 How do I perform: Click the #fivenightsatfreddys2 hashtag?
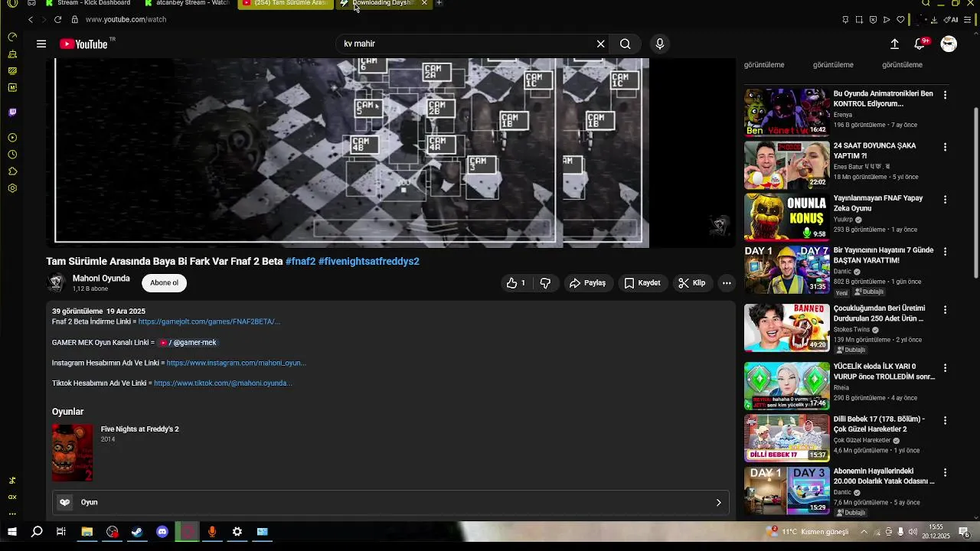click(369, 261)
